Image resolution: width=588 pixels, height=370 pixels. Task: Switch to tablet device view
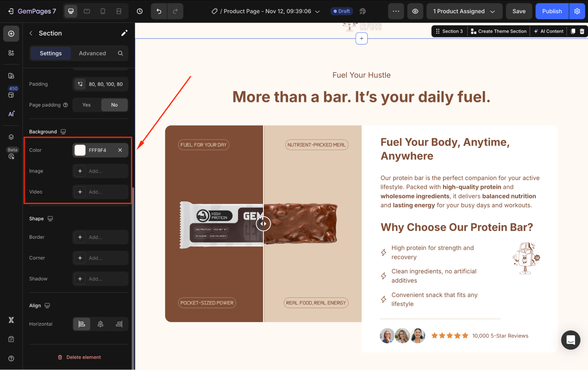pos(87,11)
